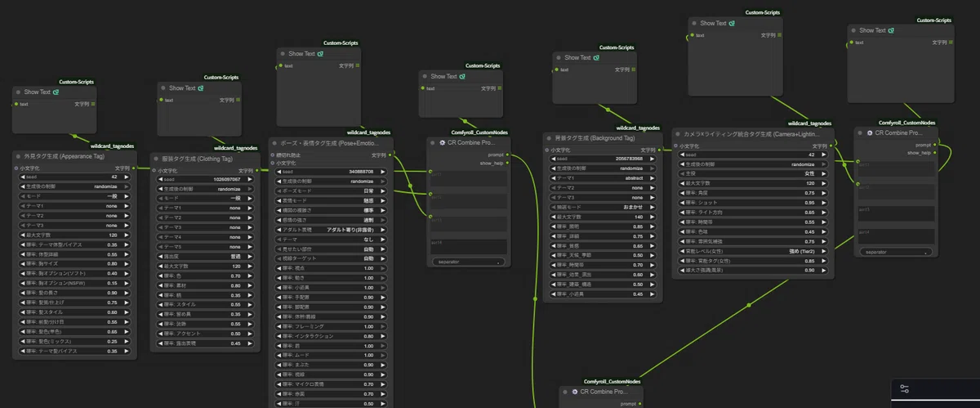Click the separator field in CR Combine node beside Camera node
This screenshot has height=408, width=980.
(896, 253)
